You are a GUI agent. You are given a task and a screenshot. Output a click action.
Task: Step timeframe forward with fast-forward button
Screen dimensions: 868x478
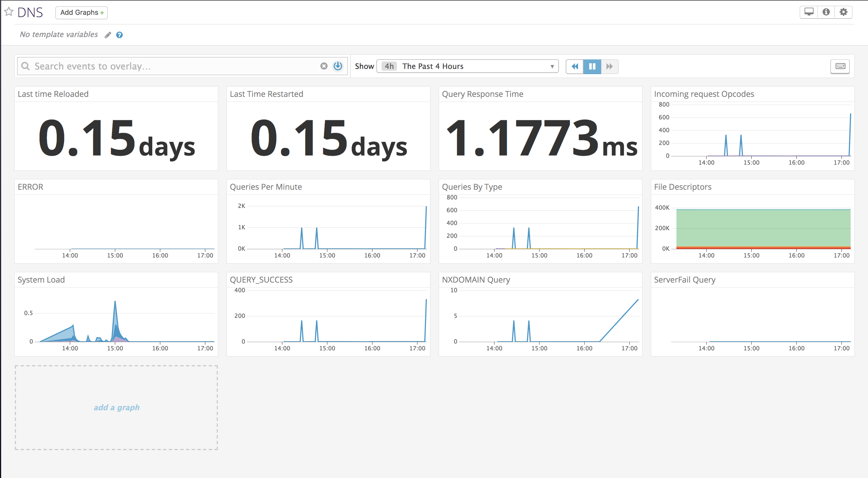pyautogui.click(x=610, y=66)
